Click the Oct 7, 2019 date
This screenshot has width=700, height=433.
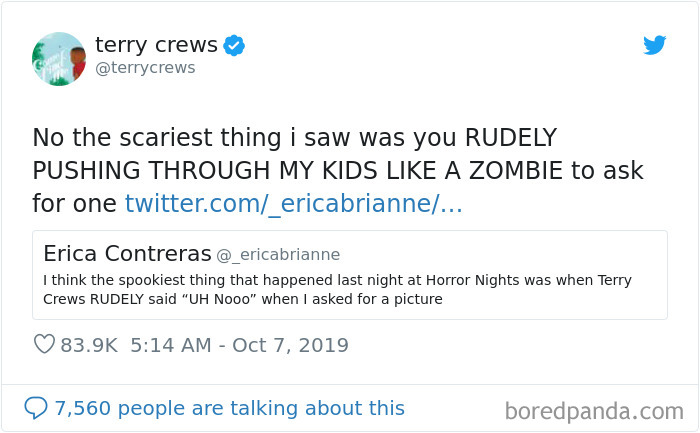(x=292, y=345)
